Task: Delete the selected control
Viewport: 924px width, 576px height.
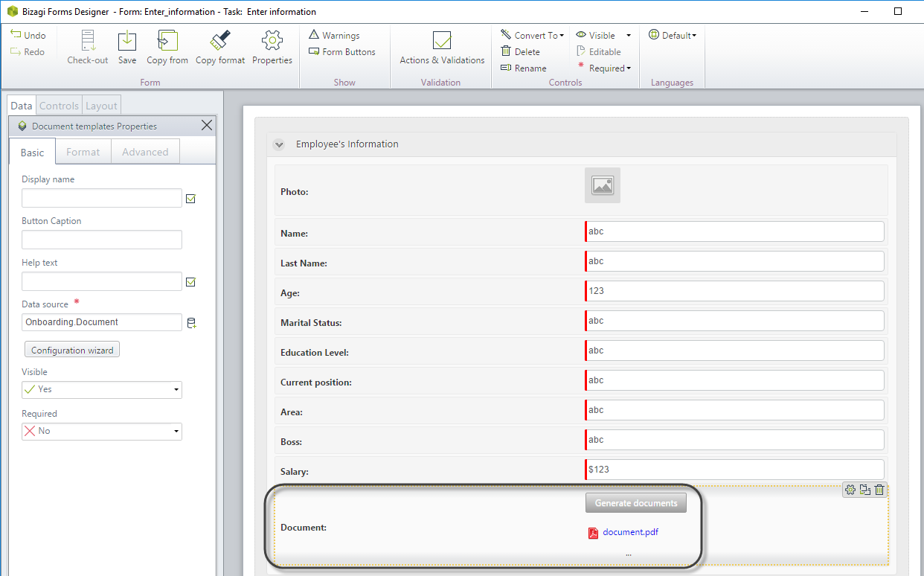Action: tap(520, 51)
